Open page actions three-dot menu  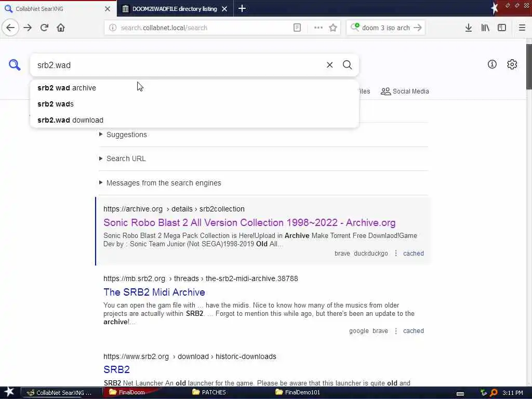click(318, 28)
